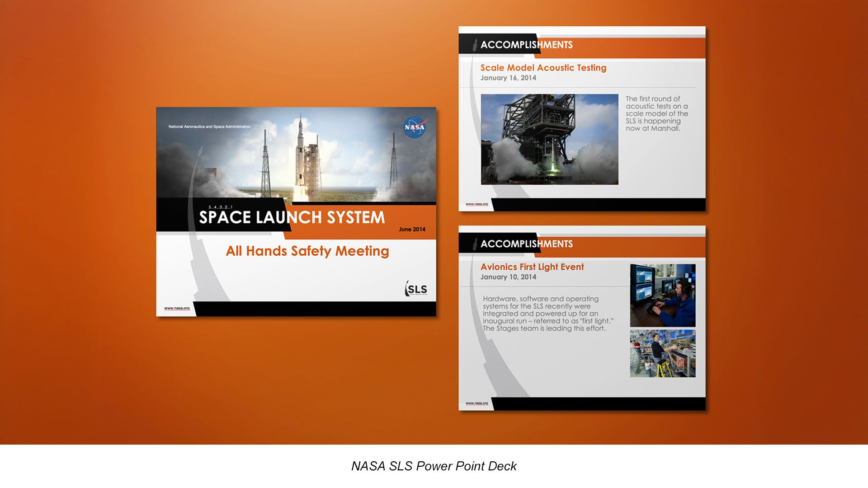Screen dimensions: 868x488
Task: Click the ACCOMPLISHMENTS header on the Avionics slide
Action: click(x=527, y=244)
